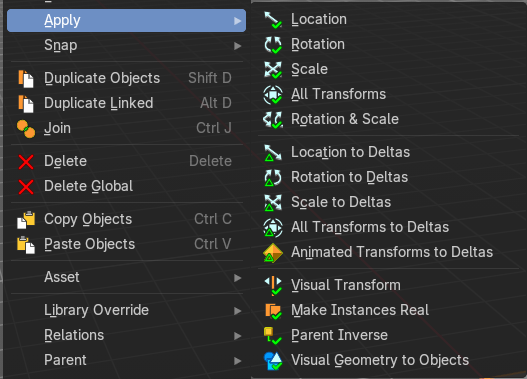Click the red X beside Delete
This screenshot has height=379, width=527.
26,162
